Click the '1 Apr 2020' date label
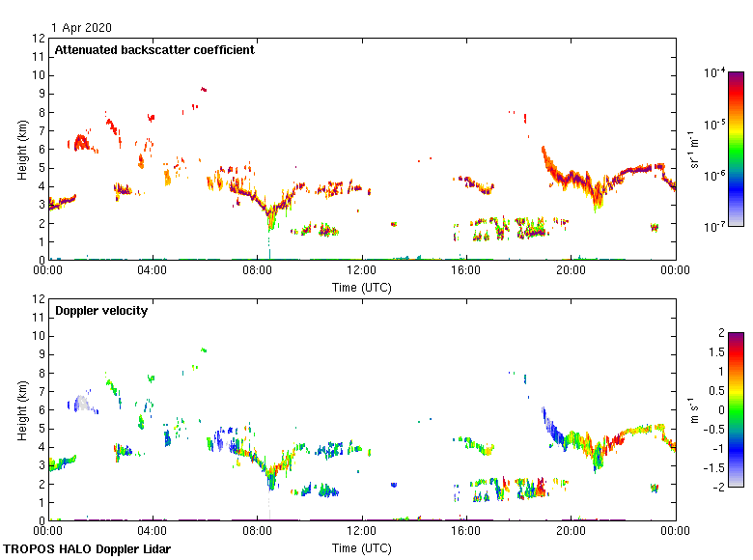 coord(81,28)
